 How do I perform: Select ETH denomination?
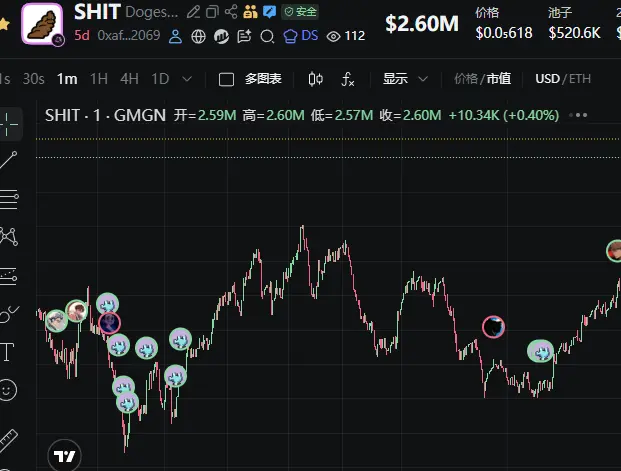point(580,79)
